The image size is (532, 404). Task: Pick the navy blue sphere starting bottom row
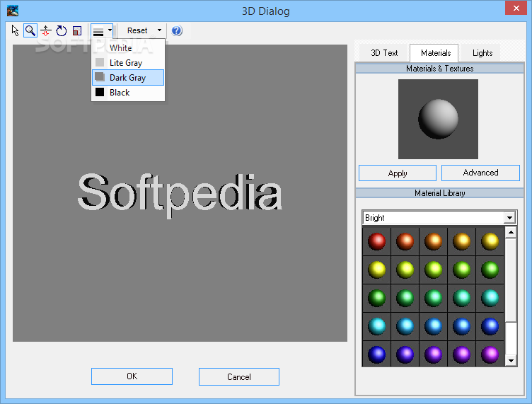376,354
